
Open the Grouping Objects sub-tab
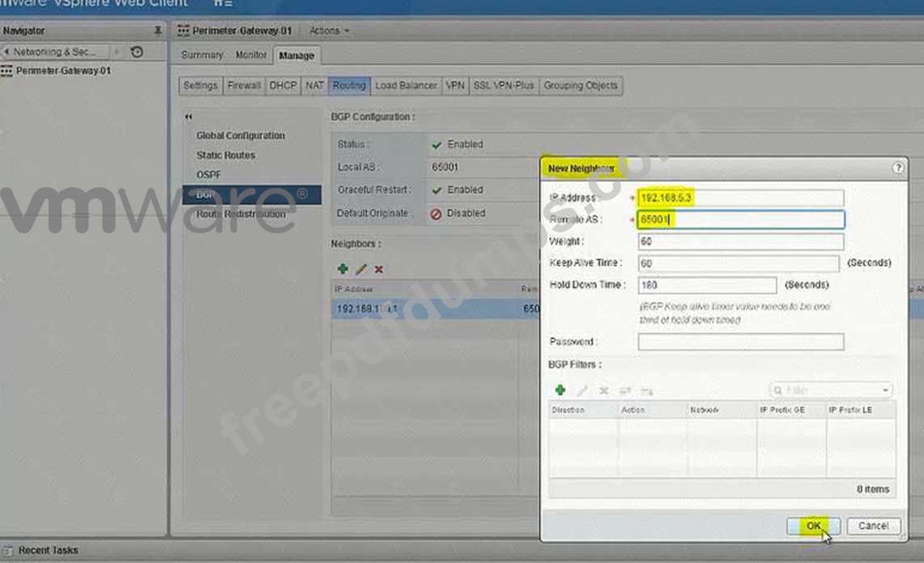click(x=581, y=86)
